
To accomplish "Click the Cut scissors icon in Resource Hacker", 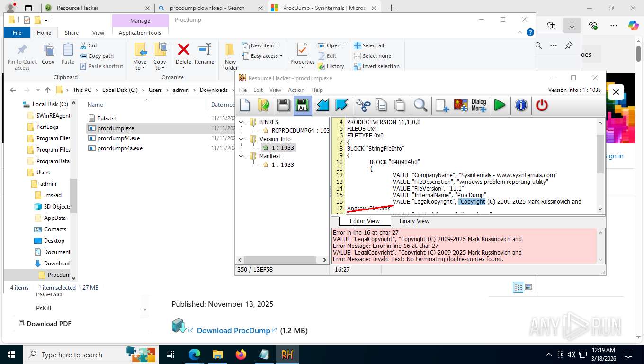I will [x=363, y=105].
